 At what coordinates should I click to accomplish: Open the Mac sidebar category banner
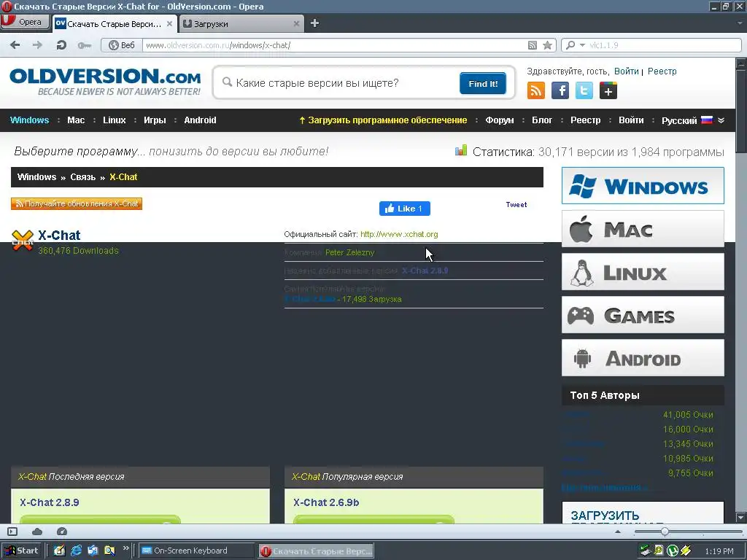(643, 229)
